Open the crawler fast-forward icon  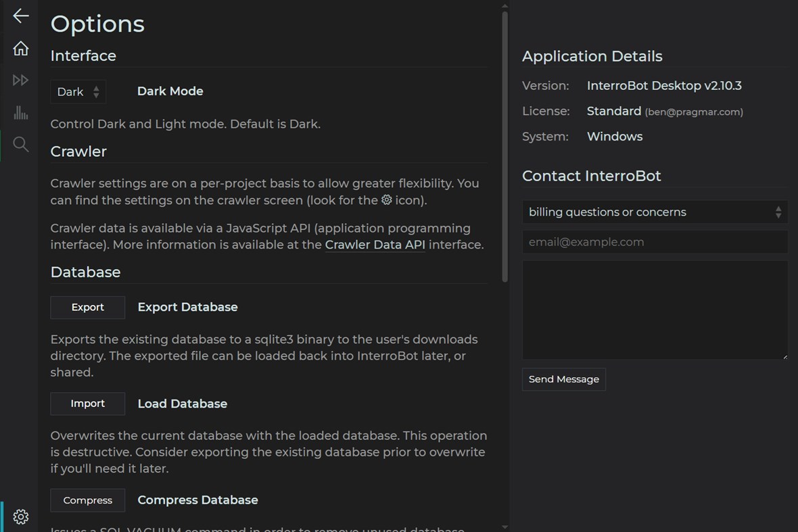[x=21, y=80]
